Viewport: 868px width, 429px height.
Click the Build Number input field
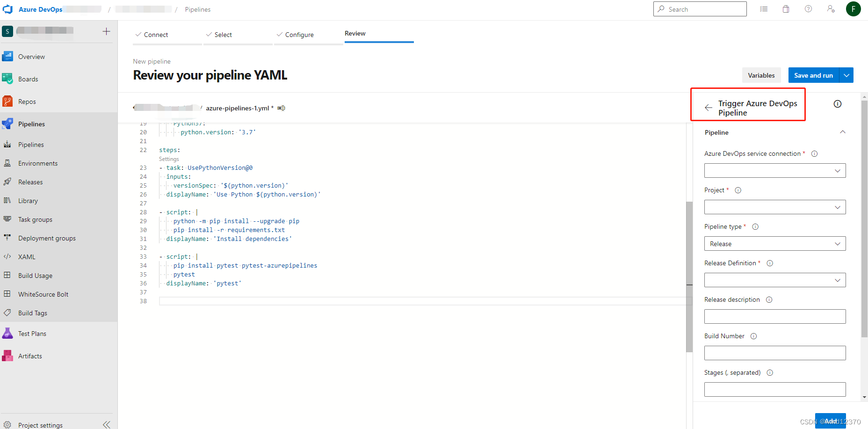pyautogui.click(x=774, y=353)
